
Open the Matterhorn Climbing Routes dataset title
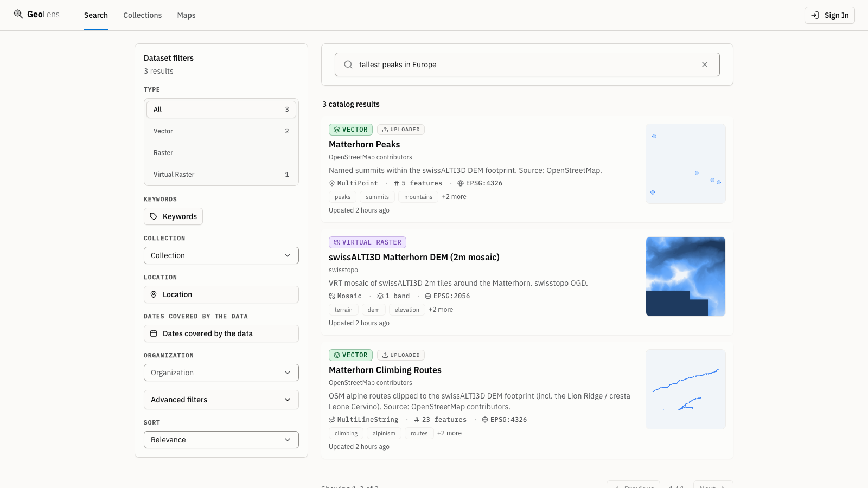click(385, 370)
